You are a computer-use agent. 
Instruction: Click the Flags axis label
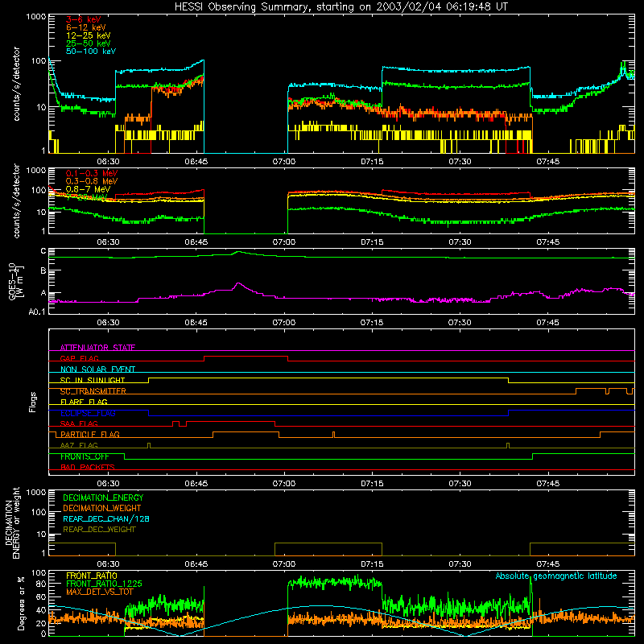click(33, 402)
